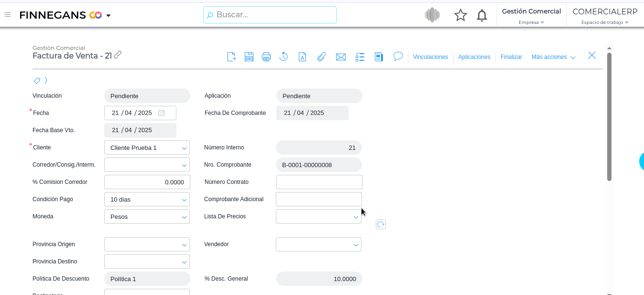The width and height of the screenshot is (644, 295).
Task: Expand the Moneda dropdown
Action: [184, 217]
